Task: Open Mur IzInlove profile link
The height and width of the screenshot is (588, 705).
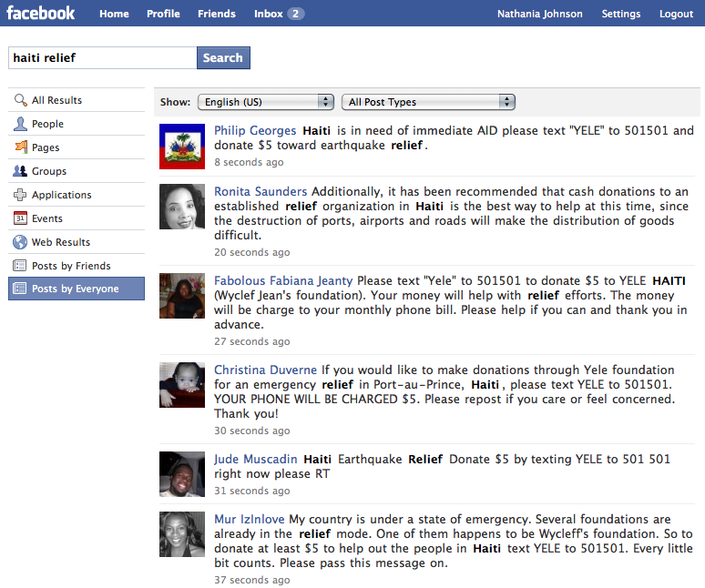Action: (249, 519)
